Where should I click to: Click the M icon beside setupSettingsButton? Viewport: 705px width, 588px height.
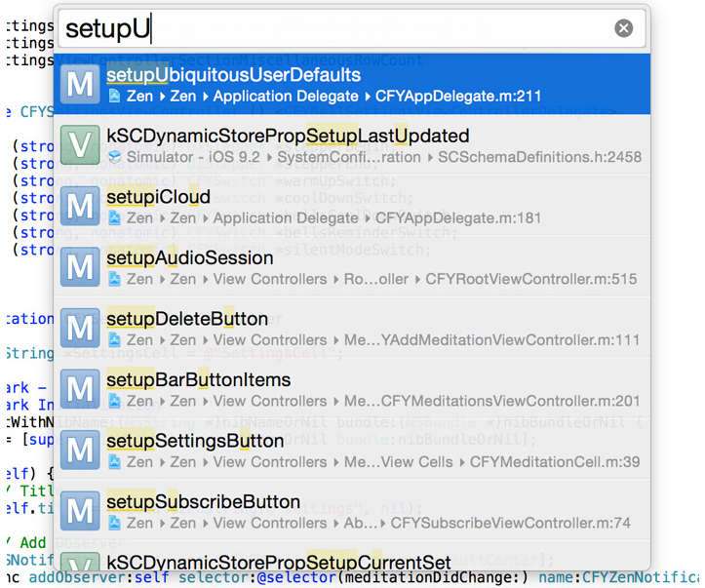[x=80, y=451]
